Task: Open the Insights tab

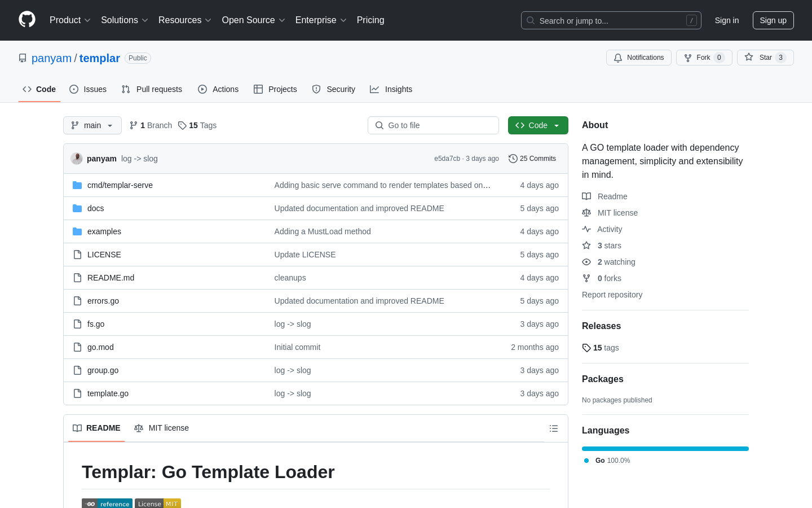Action: (391, 89)
